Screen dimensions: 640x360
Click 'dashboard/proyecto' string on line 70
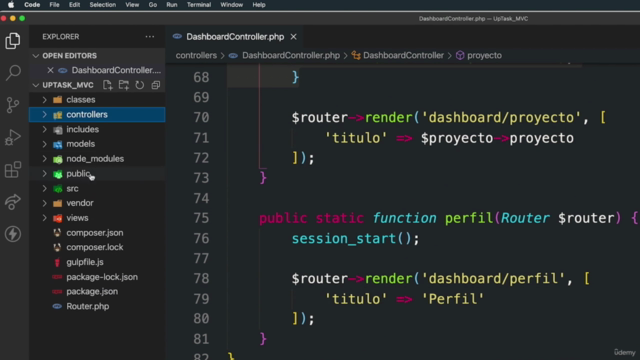point(501,118)
